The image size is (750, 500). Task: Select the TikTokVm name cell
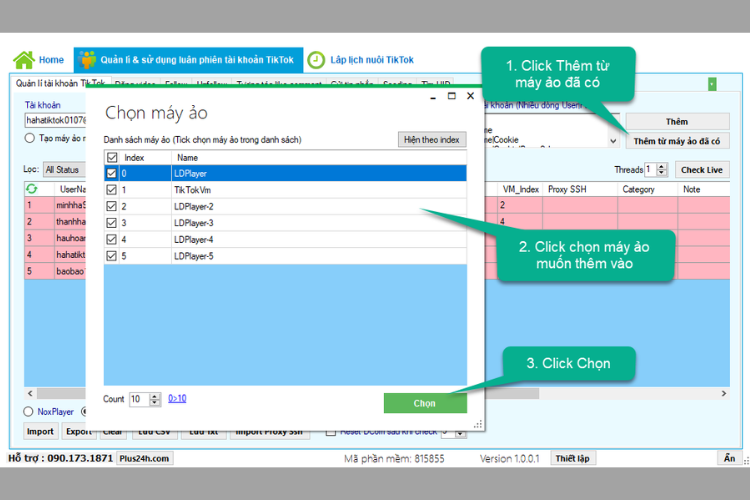319,190
